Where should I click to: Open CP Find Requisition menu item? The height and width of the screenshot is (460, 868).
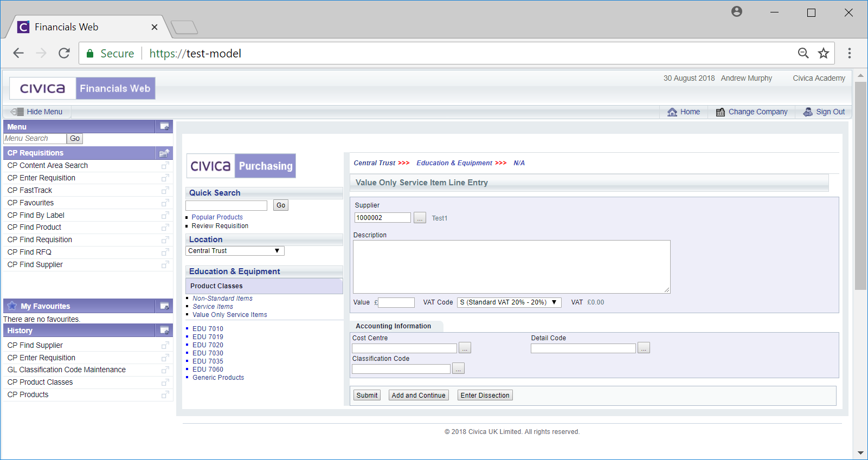[x=40, y=239]
